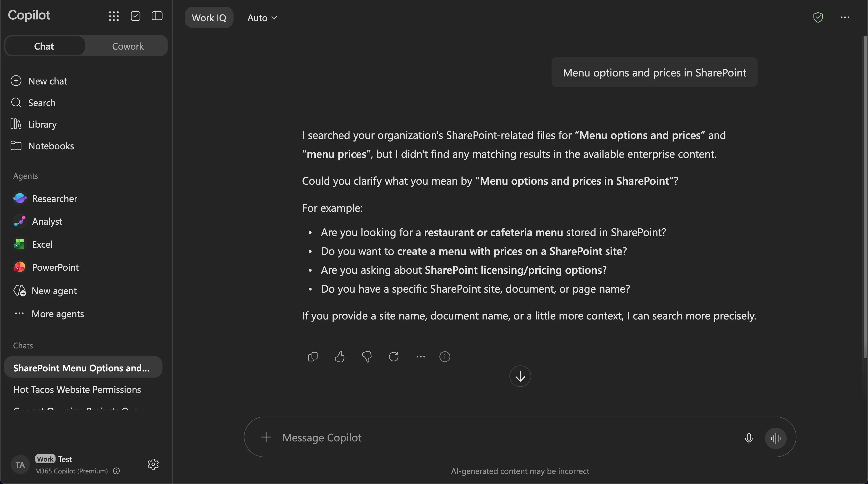Viewport: 868px width, 484px height.
Task: Open the PowerPoint agent
Action: pos(46,267)
